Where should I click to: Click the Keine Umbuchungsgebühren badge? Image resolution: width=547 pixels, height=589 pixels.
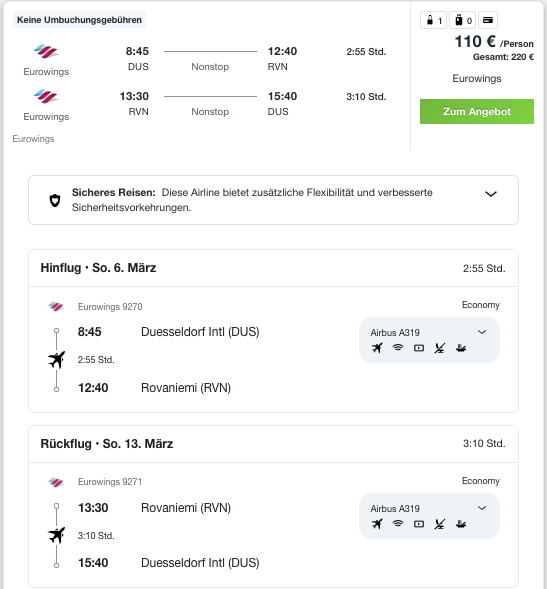coord(79,20)
